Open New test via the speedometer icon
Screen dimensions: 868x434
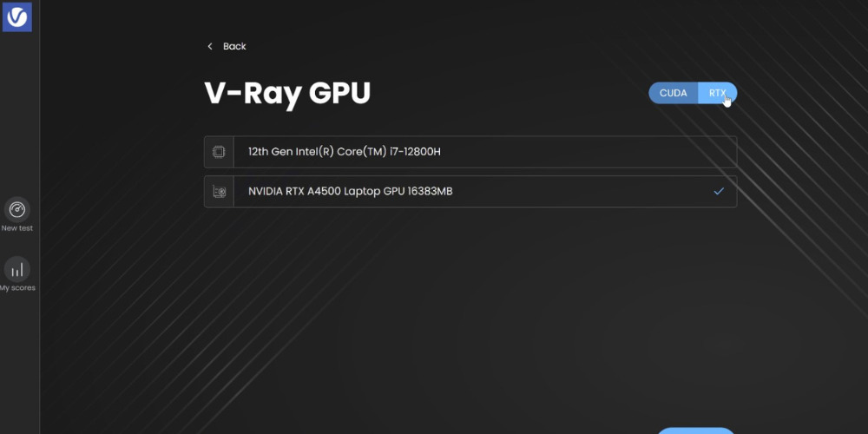[x=17, y=209]
